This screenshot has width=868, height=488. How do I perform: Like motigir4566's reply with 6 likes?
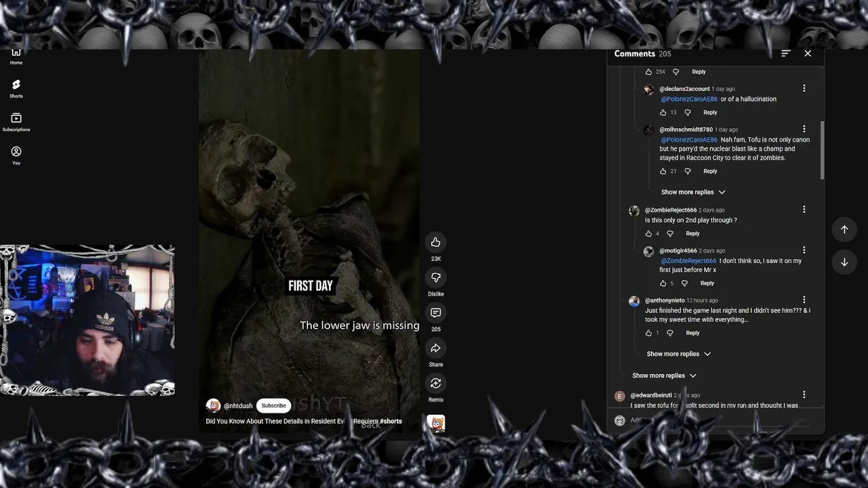coord(663,283)
